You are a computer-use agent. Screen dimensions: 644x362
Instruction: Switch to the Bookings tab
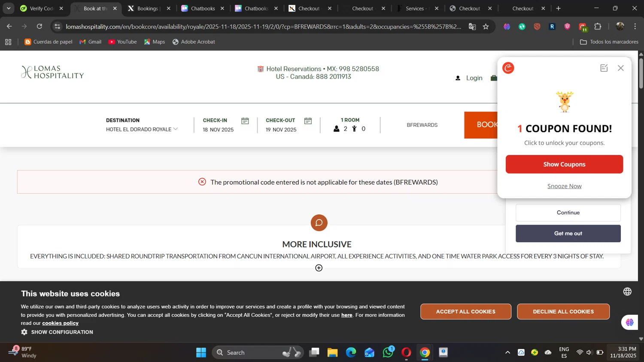[149, 8]
